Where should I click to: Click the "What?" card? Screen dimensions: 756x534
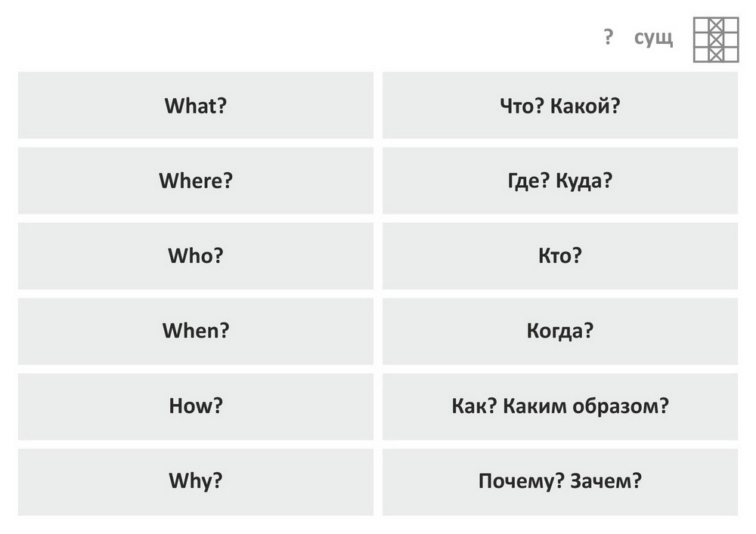point(196,105)
